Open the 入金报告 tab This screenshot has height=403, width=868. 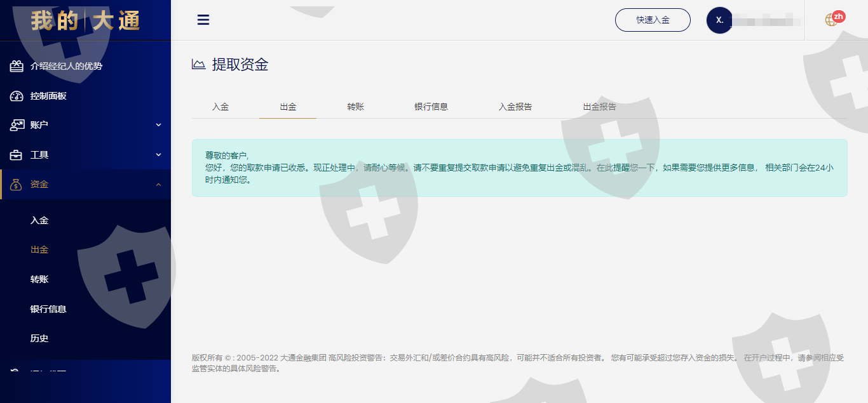pos(515,107)
